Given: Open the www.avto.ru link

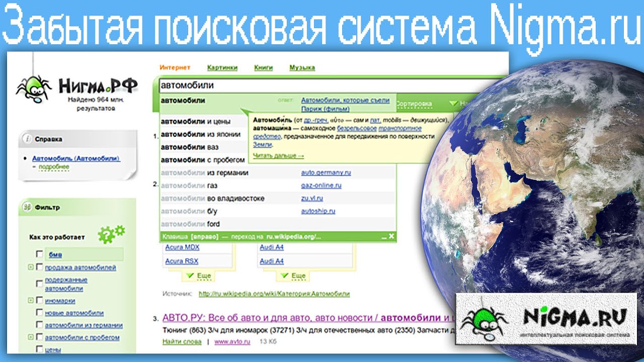Looking at the screenshot, I should pos(232,342).
